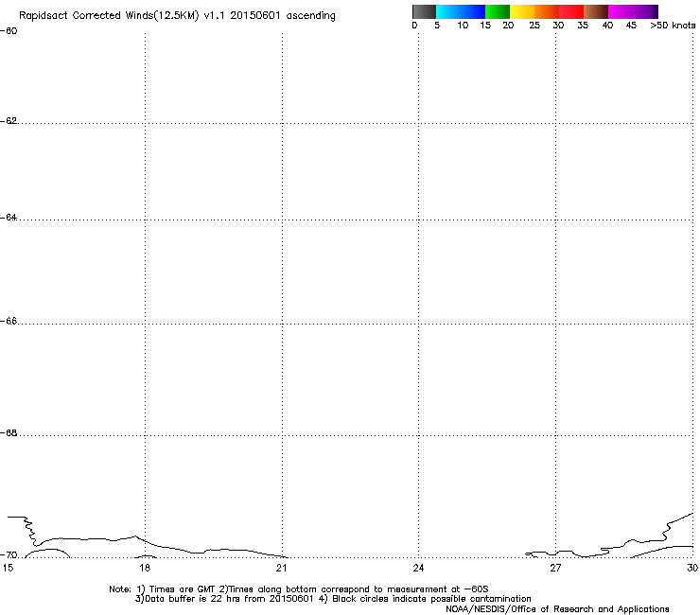The width and height of the screenshot is (700, 615).
Task: Select the gray 0-5 knots color band
Action: coord(424,11)
